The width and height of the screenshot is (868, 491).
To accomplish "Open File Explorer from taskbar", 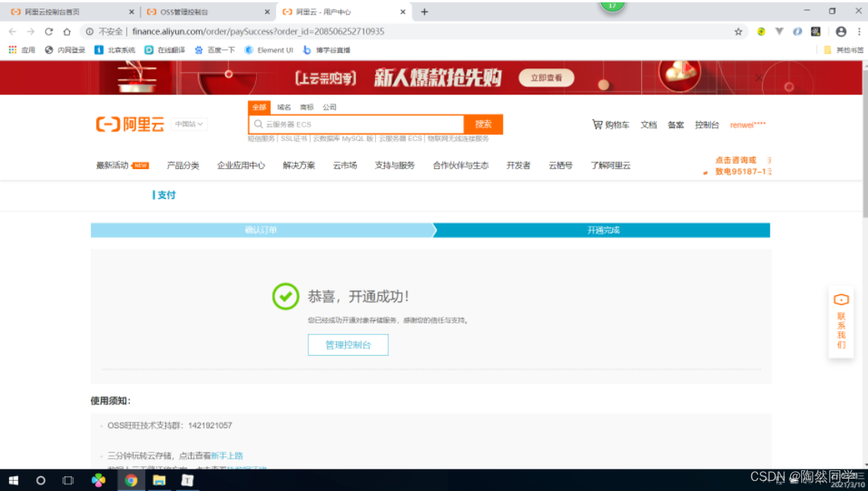I will coord(159,480).
